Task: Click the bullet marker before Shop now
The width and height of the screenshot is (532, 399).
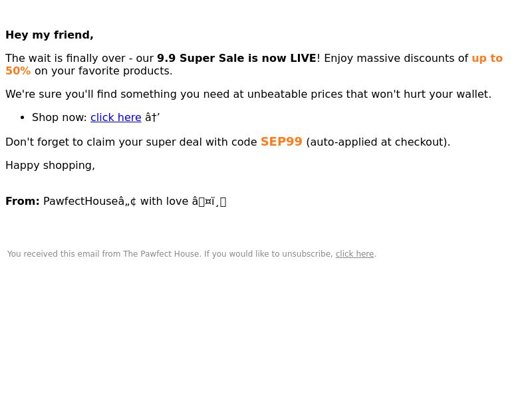Action: pyautogui.click(x=23, y=118)
